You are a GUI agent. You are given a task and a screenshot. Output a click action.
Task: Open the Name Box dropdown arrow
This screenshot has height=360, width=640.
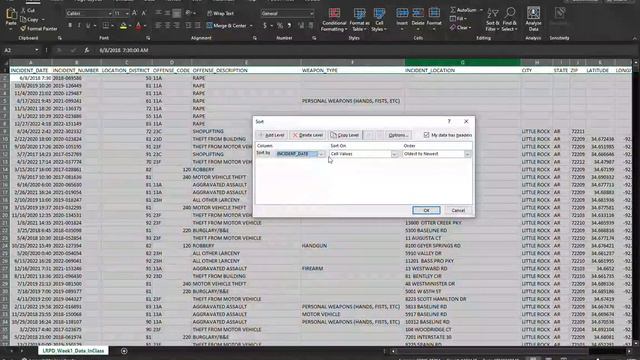coord(37,50)
